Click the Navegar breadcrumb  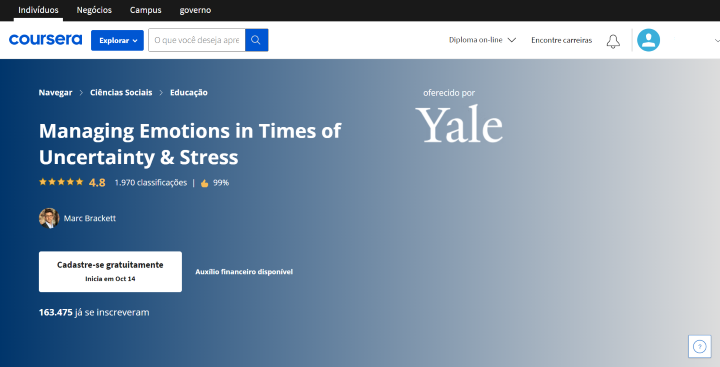tap(55, 92)
